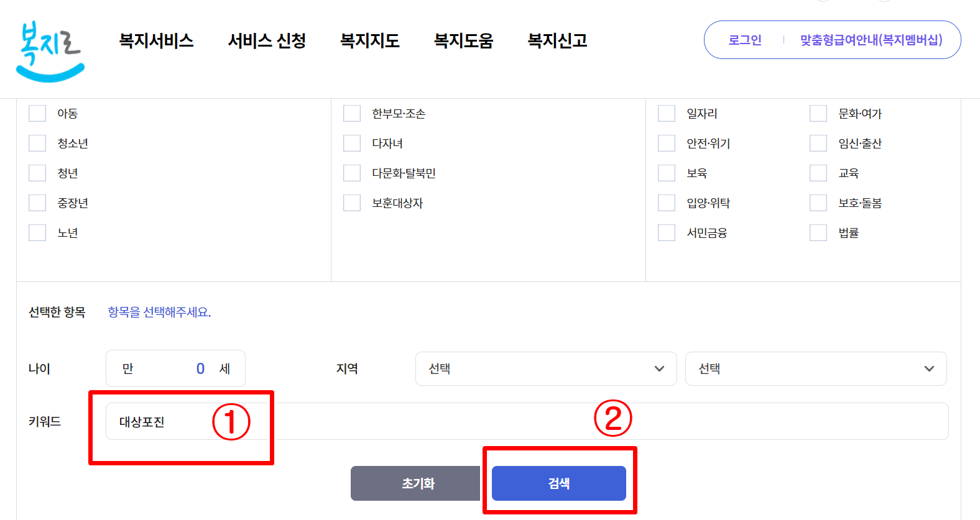This screenshot has height=520, width=980.
Task: Click the 검색 search button
Action: (558, 483)
